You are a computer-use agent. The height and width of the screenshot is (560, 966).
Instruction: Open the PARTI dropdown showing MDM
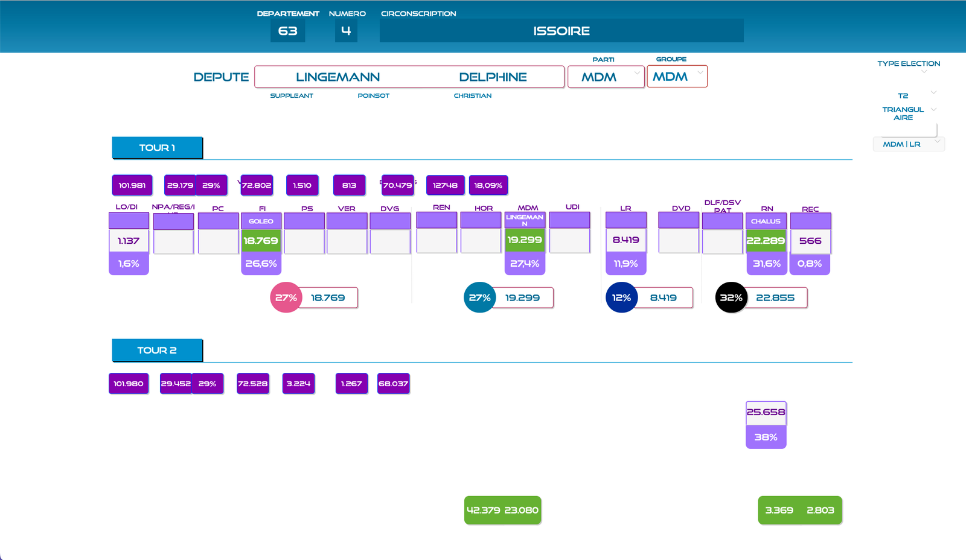coord(606,77)
